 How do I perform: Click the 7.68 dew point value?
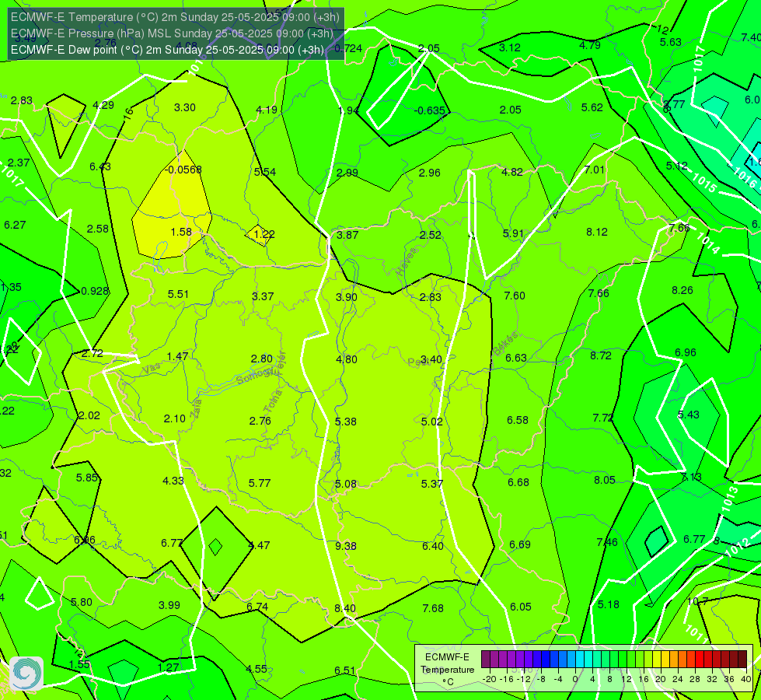(x=433, y=608)
